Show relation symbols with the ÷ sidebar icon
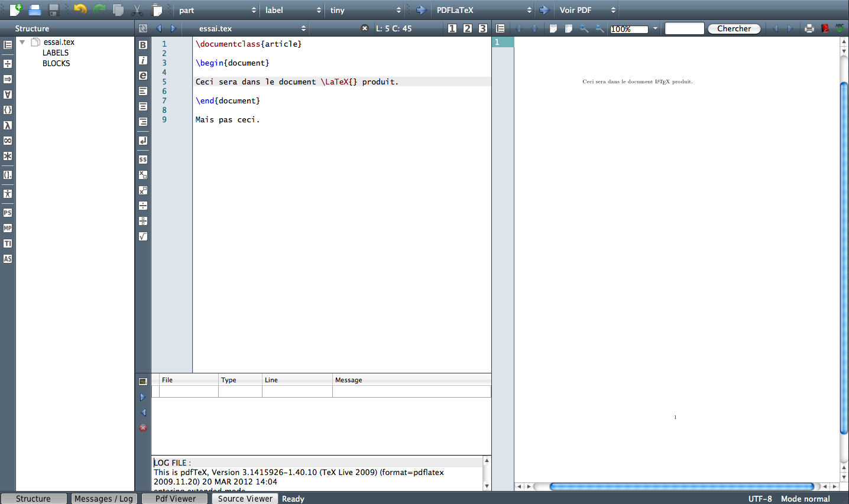Screen dimensions: 849x504 tap(8, 64)
